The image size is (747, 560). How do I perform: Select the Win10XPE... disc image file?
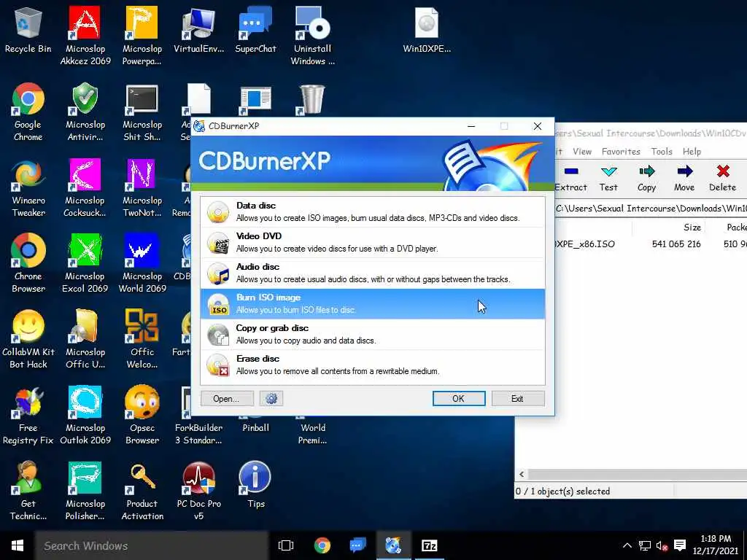tap(426, 31)
